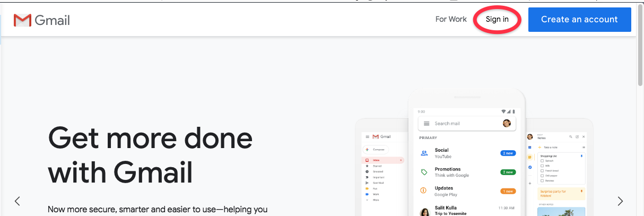The width and height of the screenshot is (644, 216).
Task: Check Spinach in the Shopping List
Action: [542, 161]
